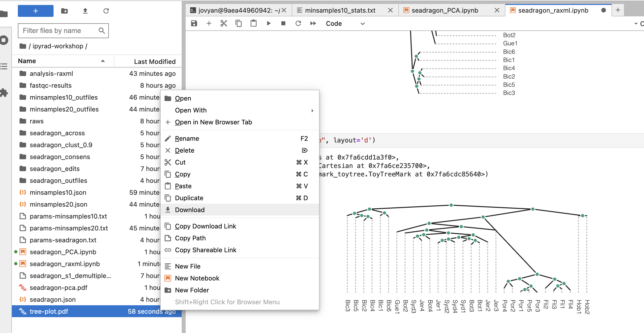Open the minsamples10_outfiles folder

click(86, 97)
